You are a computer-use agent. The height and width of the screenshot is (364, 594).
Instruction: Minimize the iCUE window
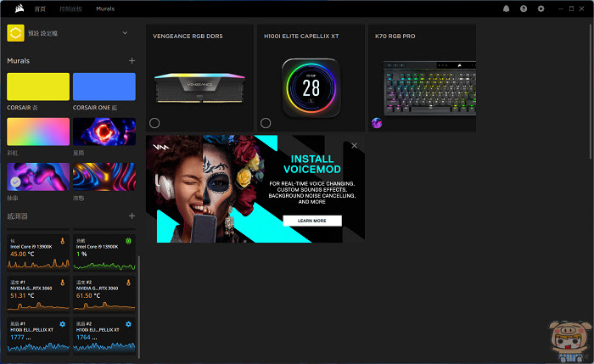561,8
